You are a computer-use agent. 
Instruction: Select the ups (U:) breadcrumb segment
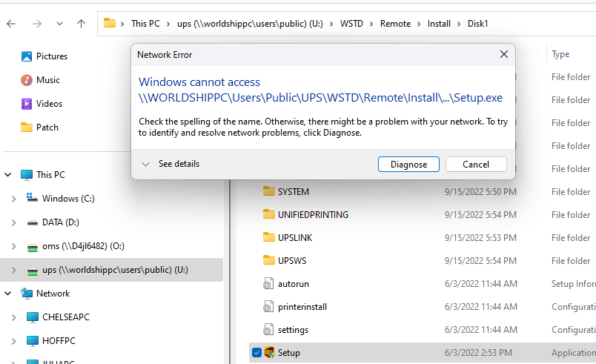pos(250,24)
